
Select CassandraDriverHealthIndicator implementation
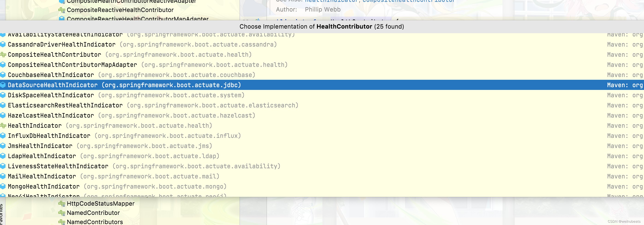(322, 44)
